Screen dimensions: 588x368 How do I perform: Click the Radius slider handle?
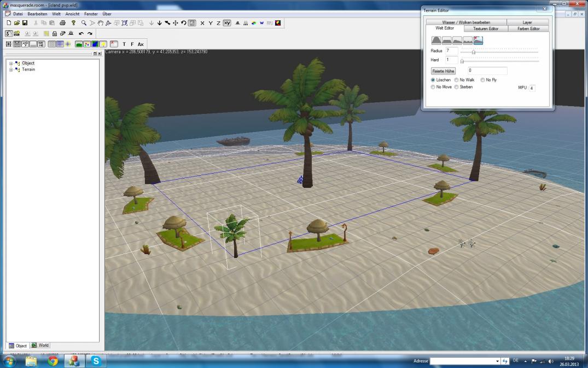point(474,52)
